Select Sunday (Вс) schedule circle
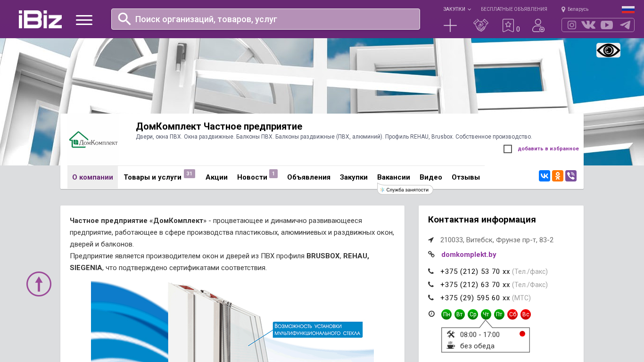 (x=526, y=314)
